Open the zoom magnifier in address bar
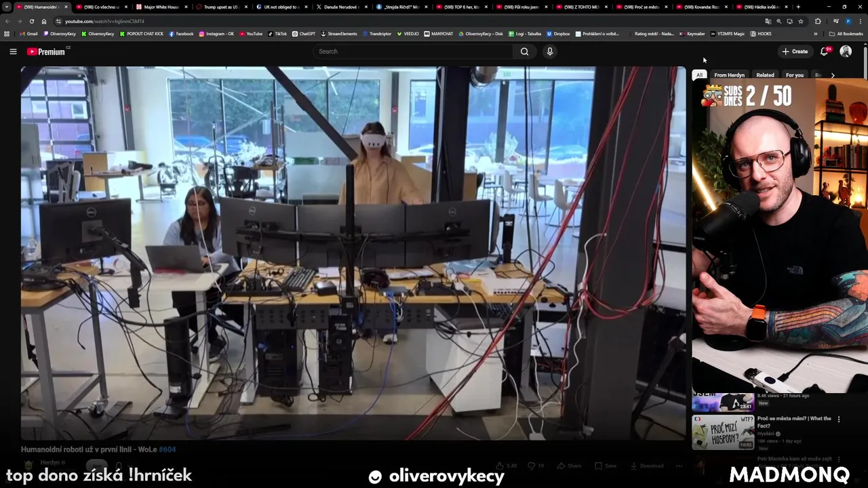868x488 pixels. (x=779, y=21)
